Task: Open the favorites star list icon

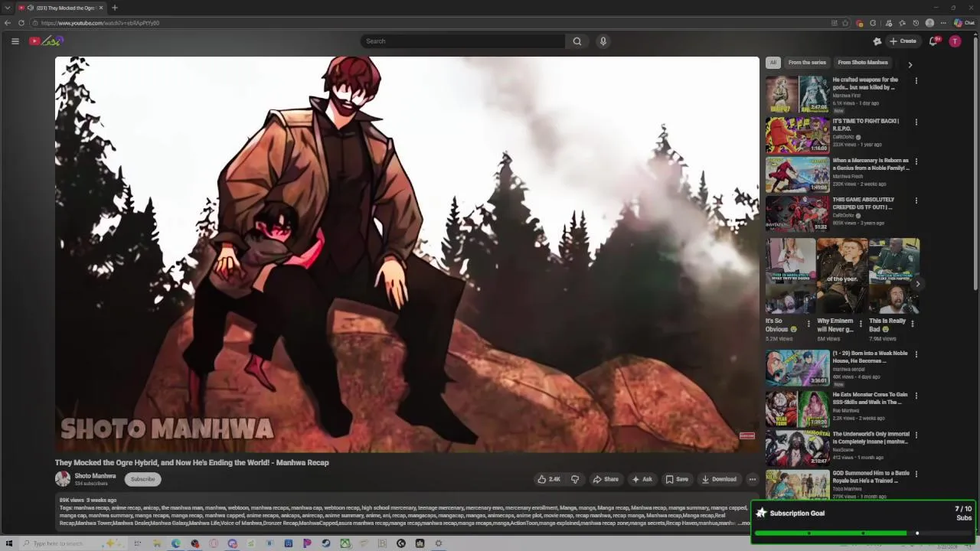Action: pos(902,23)
